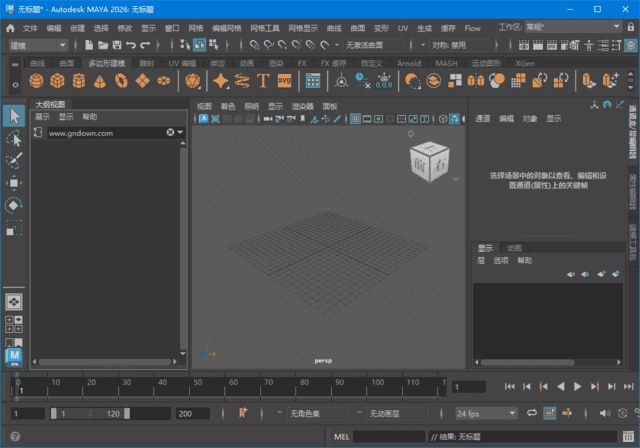Open the 24 fps frame rate dropdown
This screenshot has width=640, height=448.
(x=485, y=413)
